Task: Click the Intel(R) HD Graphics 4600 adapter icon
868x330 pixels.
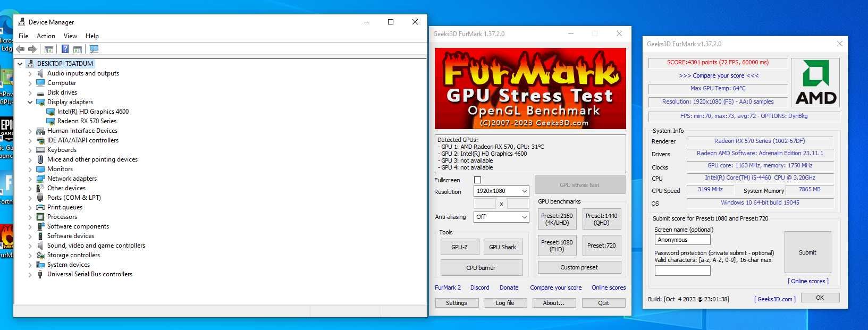Action: pos(50,112)
